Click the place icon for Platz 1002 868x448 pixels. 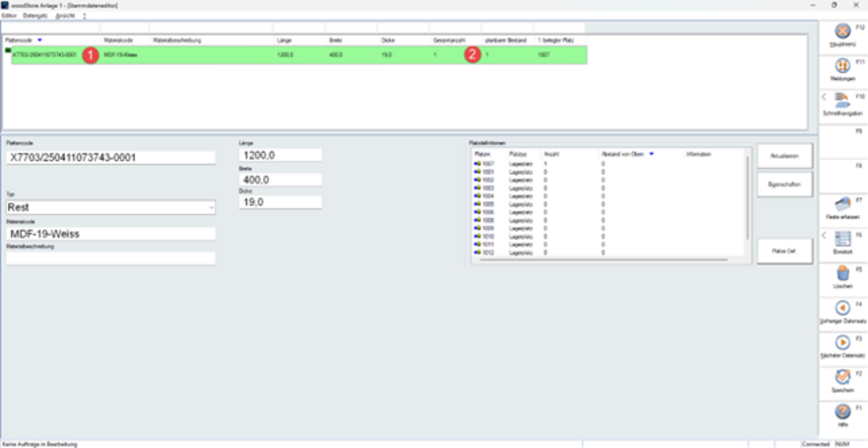click(x=477, y=180)
